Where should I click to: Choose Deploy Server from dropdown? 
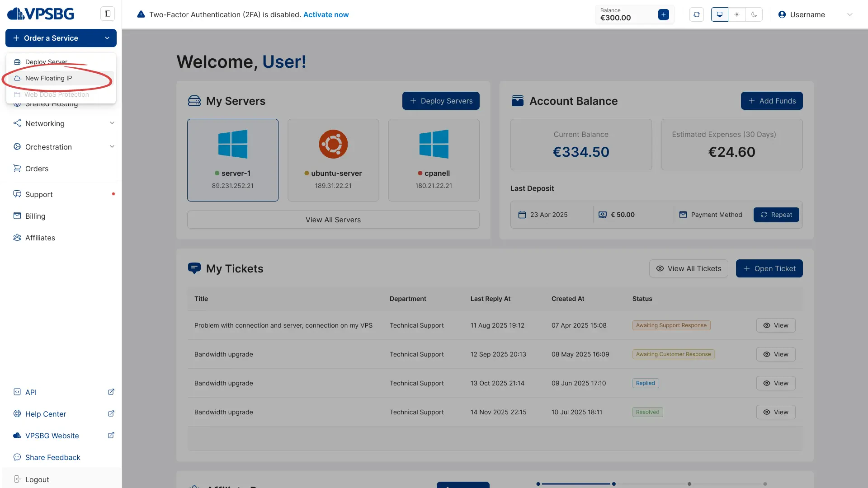point(46,62)
